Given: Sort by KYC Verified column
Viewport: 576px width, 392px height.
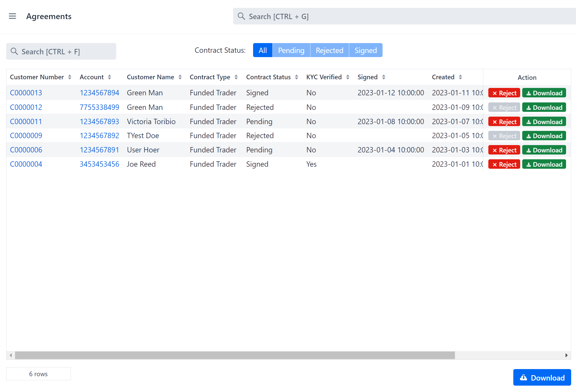Looking at the screenshot, I should [348, 77].
